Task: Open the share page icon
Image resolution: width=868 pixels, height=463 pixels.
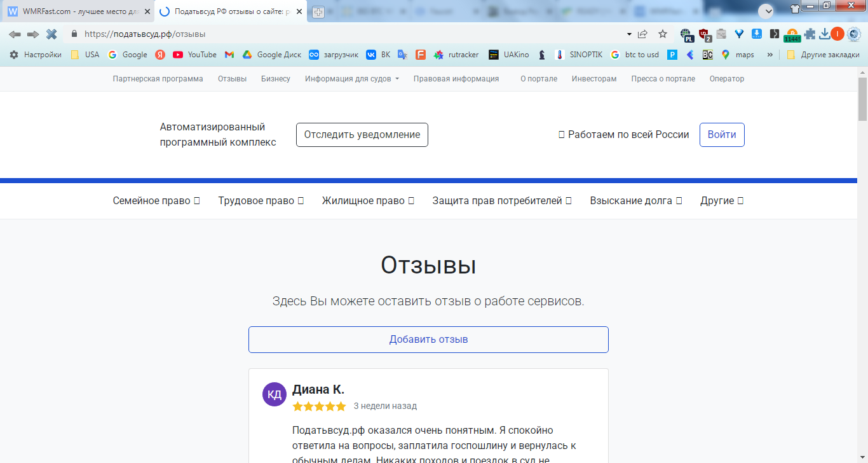Action: coord(643,34)
